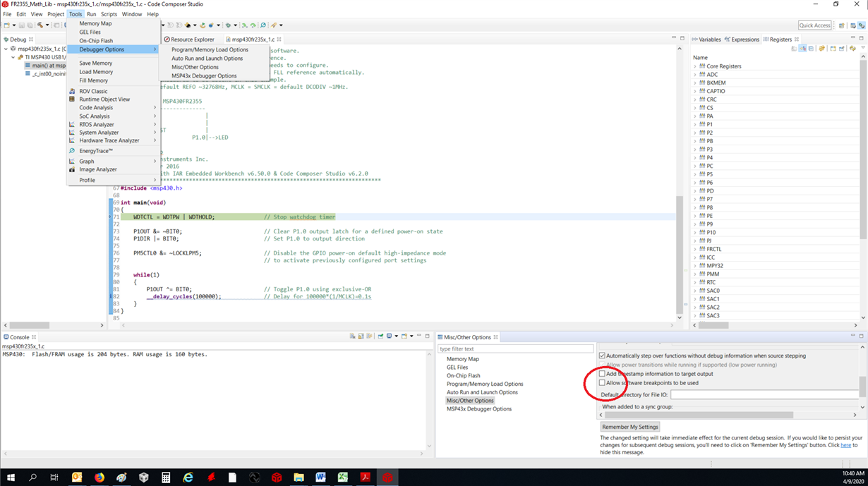Screen dimensions: 868x486
Task: Open Excel from the Windows taskbar
Action: 343,478
